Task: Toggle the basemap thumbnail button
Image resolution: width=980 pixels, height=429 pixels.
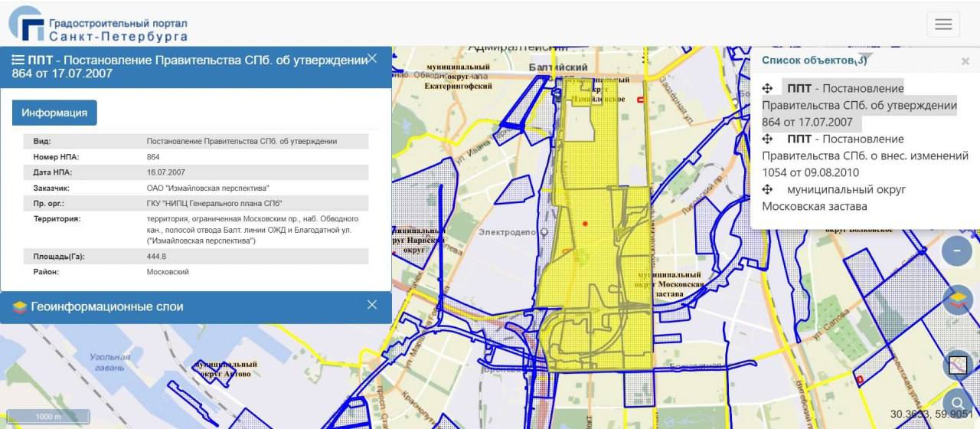Action: click(957, 365)
